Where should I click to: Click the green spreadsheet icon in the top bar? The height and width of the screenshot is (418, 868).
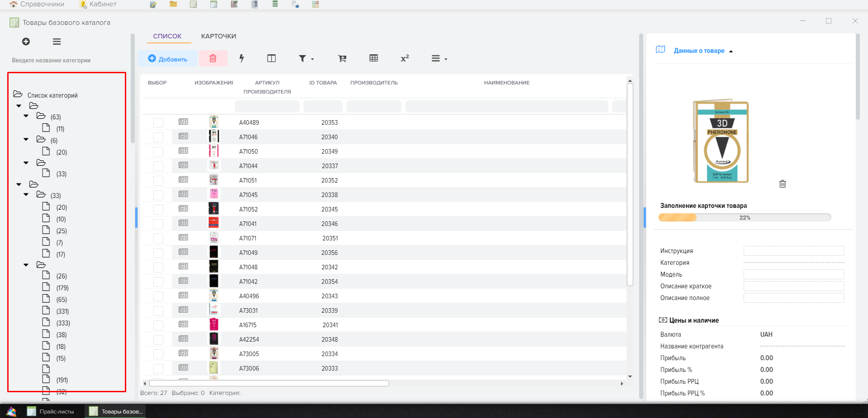point(194,5)
